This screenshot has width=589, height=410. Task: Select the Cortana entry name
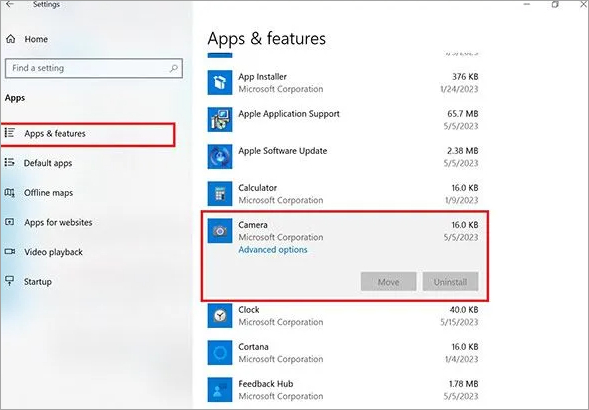pyautogui.click(x=253, y=346)
